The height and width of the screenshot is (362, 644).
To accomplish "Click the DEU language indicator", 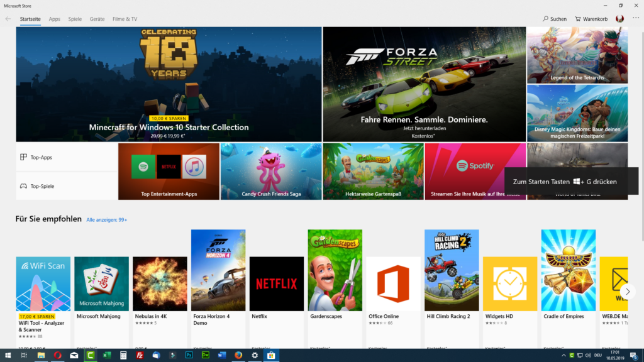I will [598, 356].
